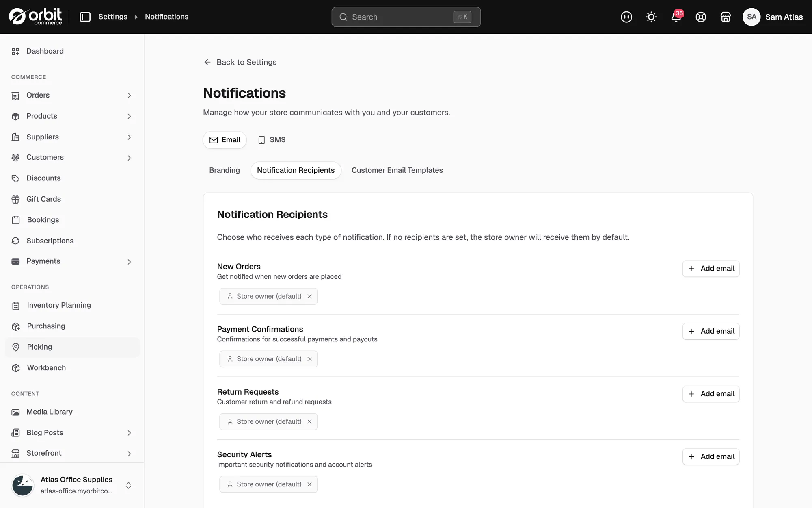Open the pause status icon in header
The image size is (812, 508).
tap(626, 17)
